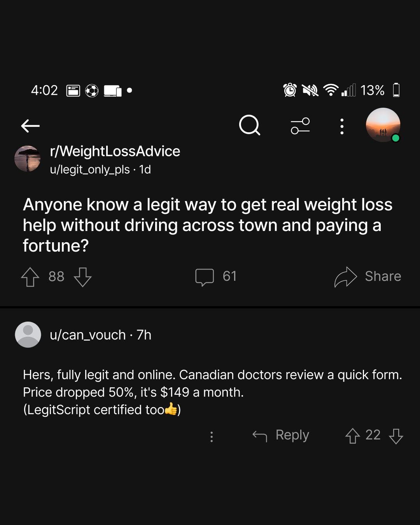Open sort and filter options icon
Screen dimensions: 420x525
pyautogui.click(x=300, y=126)
